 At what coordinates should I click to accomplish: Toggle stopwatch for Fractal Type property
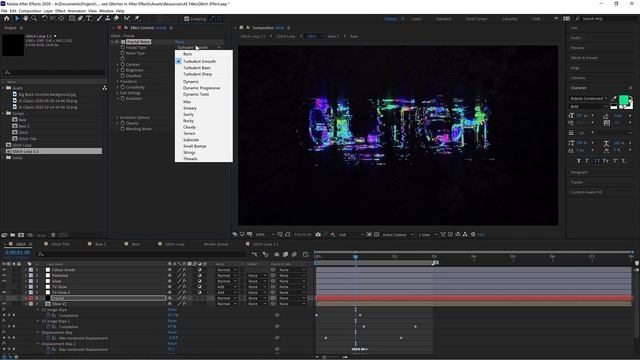122,47
